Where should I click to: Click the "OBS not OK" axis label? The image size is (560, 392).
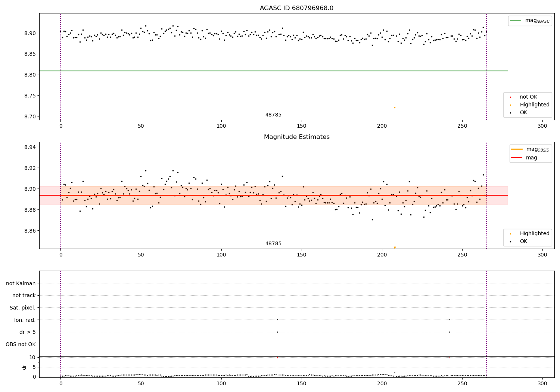tap(21, 344)
